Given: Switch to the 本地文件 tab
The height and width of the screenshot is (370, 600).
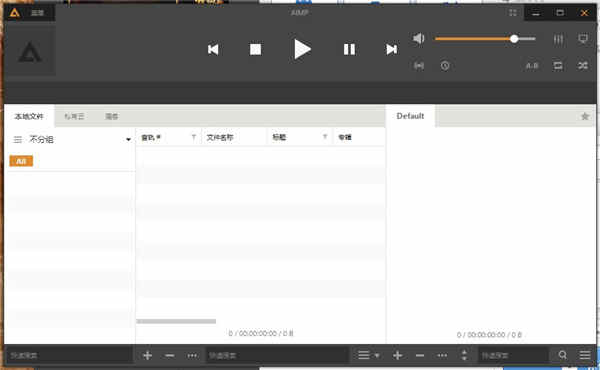Looking at the screenshot, I should [29, 116].
